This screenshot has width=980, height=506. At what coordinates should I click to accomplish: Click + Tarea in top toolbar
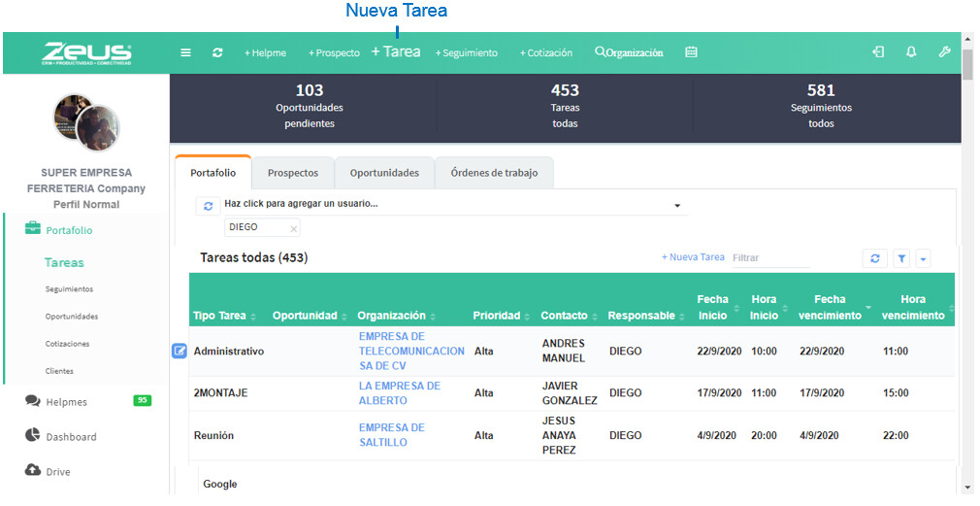[396, 52]
